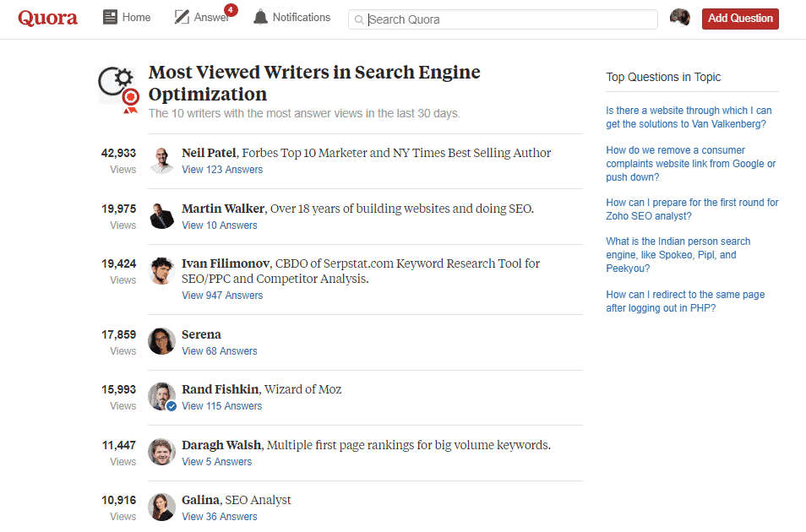
Task: Click the 15,993 views count
Action: point(119,389)
